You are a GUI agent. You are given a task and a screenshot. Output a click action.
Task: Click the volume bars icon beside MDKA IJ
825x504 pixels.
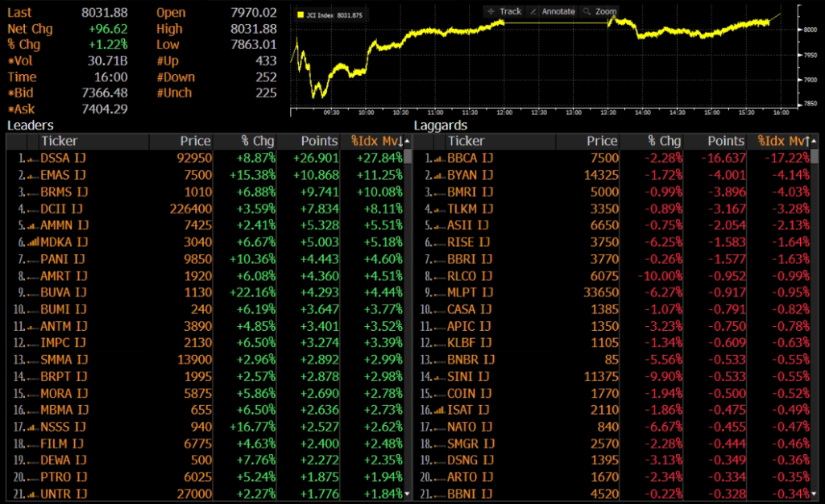tap(33, 242)
